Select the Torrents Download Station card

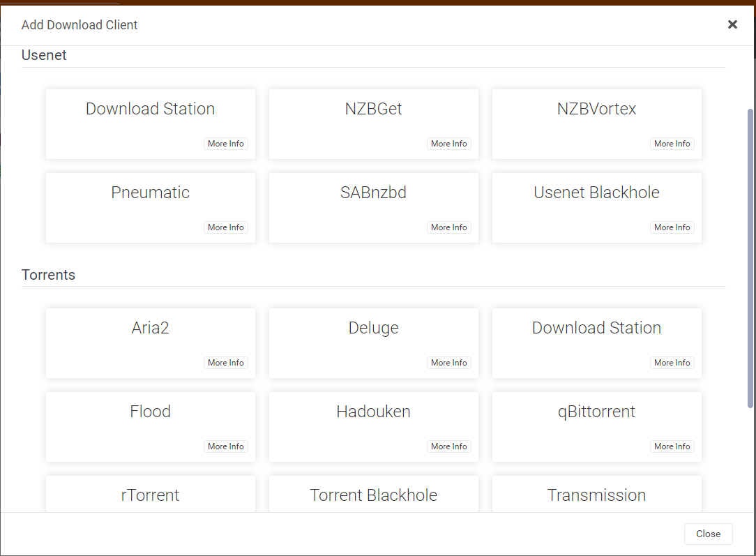point(597,343)
